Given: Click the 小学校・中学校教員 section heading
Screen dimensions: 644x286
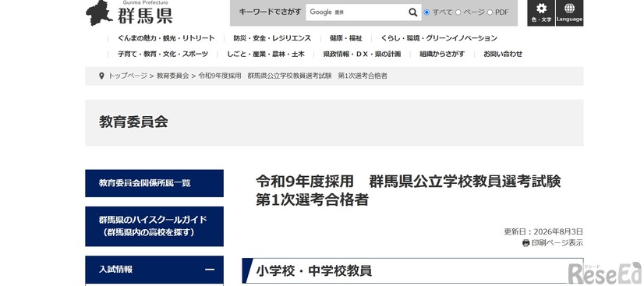Looking at the screenshot, I should [x=313, y=271].
